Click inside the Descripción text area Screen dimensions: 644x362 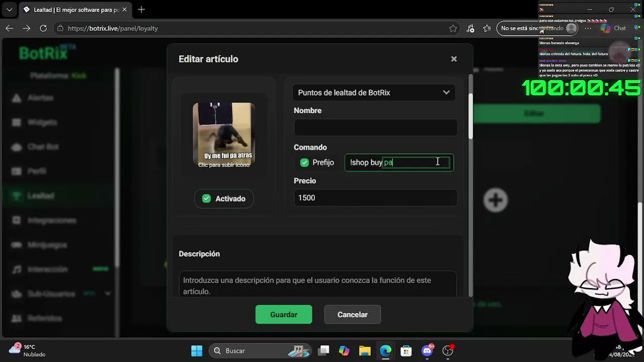317,285
